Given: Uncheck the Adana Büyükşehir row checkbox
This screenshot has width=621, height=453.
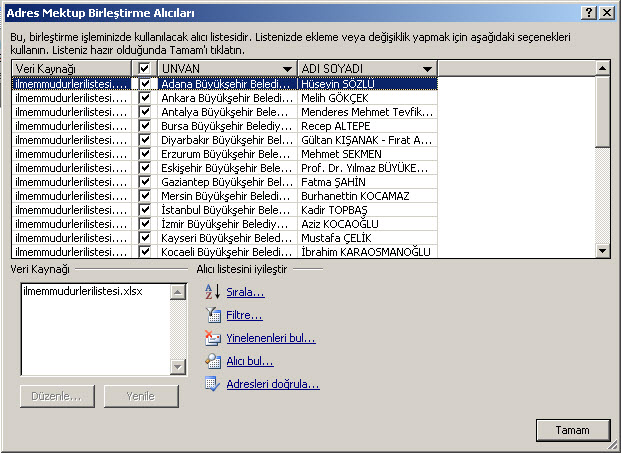Looking at the screenshot, I should tap(145, 84).
